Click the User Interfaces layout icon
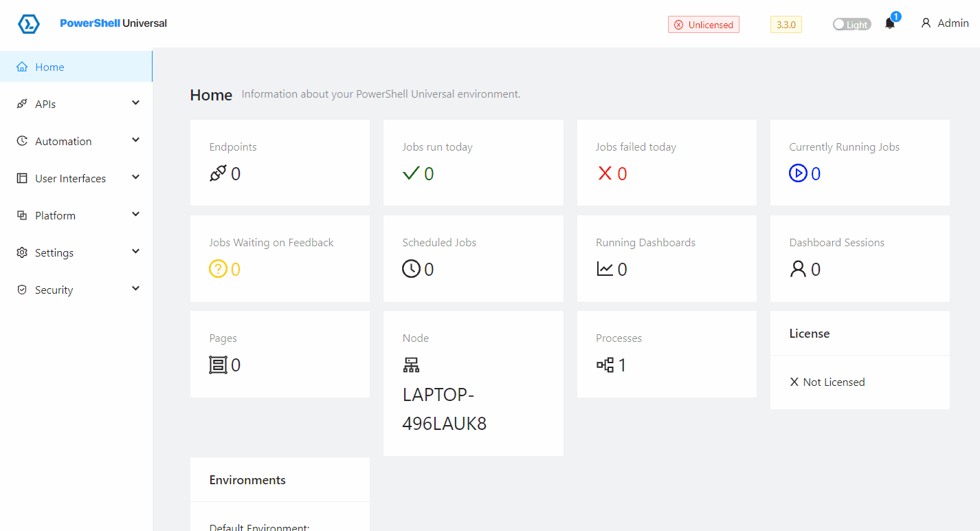Image resolution: width=980 pixels, height=531 pixels. [x=22, y=178]
